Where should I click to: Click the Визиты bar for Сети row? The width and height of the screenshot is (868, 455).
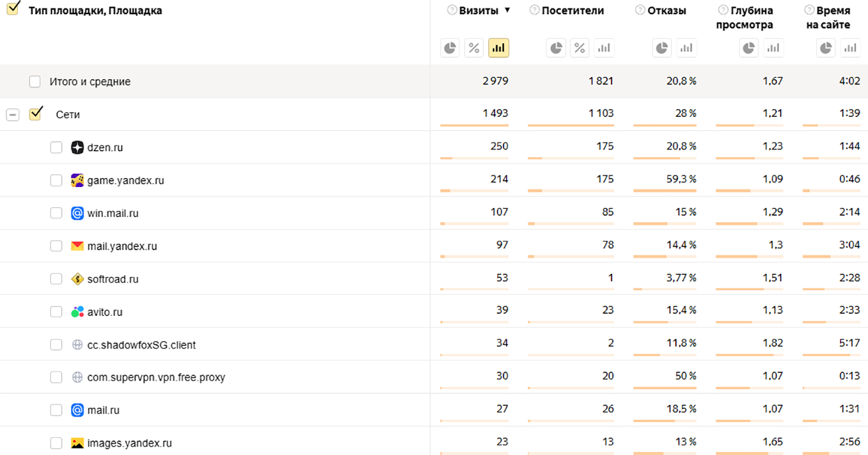pyautogui.click(x=474, y=125)
